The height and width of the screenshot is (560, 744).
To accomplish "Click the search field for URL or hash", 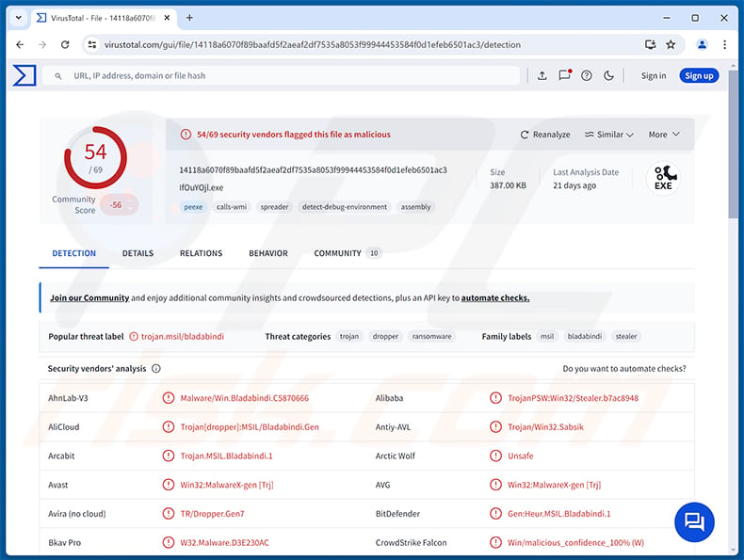I will pyautogui.click(x=281, y=76).
